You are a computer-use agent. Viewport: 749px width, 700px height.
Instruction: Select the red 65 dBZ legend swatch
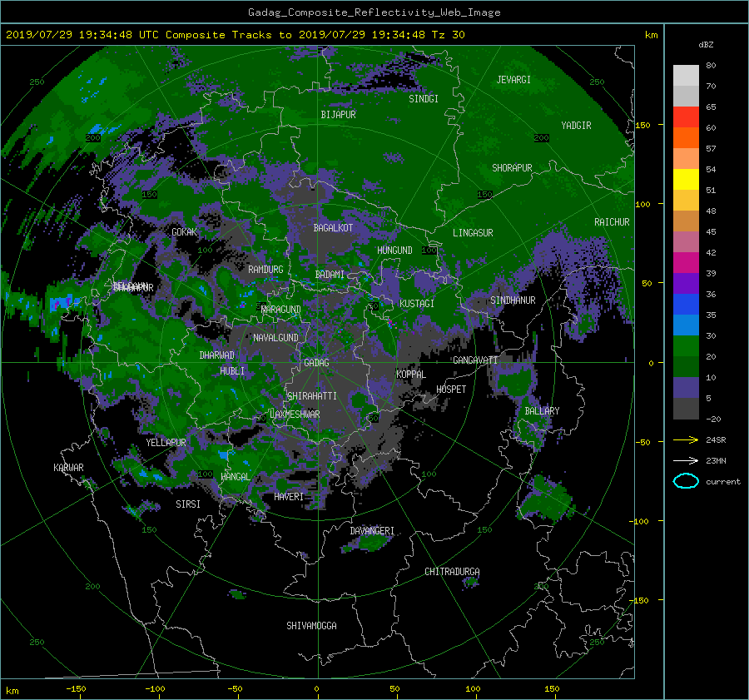point(686,117)
